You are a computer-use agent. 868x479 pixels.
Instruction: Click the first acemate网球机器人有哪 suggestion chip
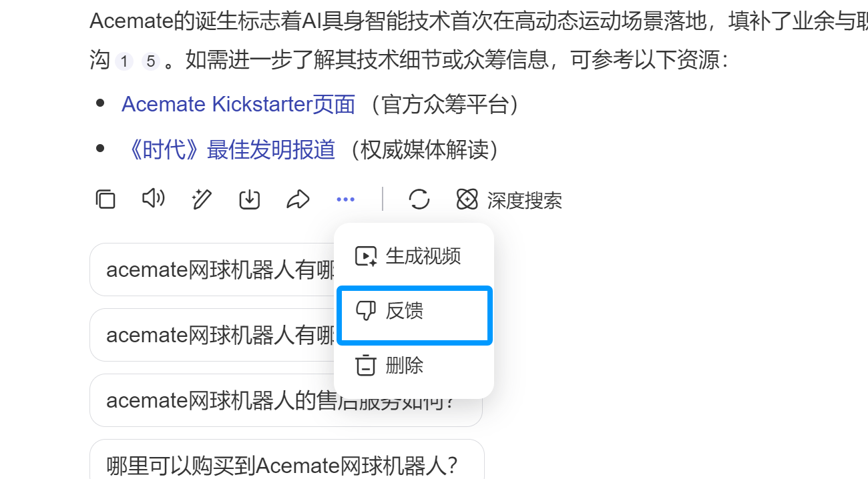coord(214,270)
